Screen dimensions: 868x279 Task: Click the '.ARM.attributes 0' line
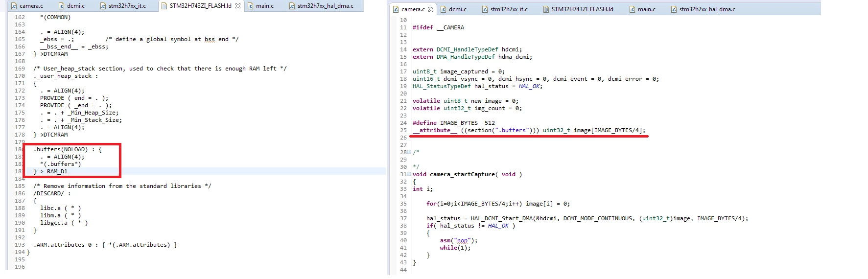[x=105, y=245]
